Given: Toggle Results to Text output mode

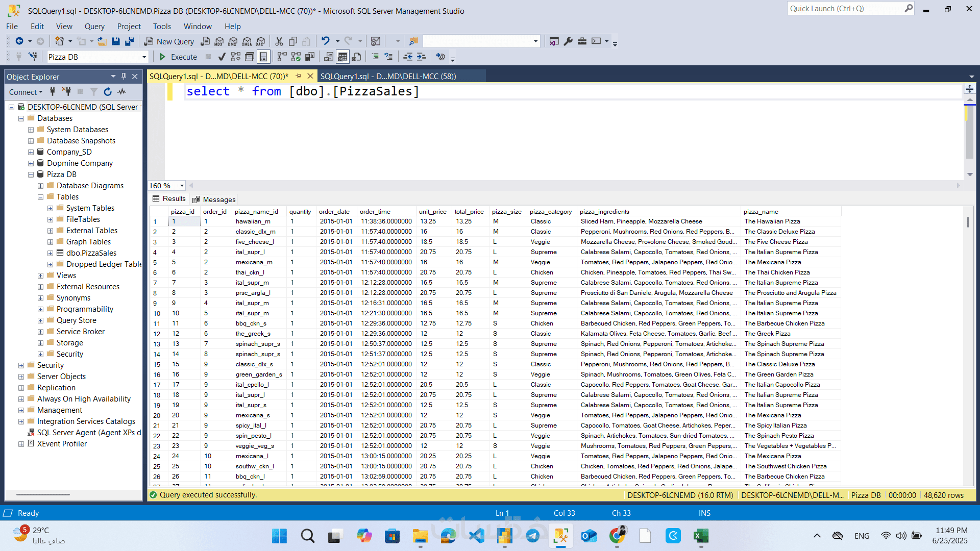Looking at the screenshot, I should pos(329,57).
